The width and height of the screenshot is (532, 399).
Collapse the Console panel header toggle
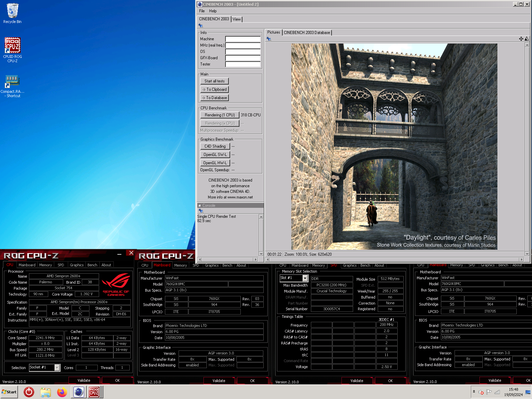pos(199,205)
